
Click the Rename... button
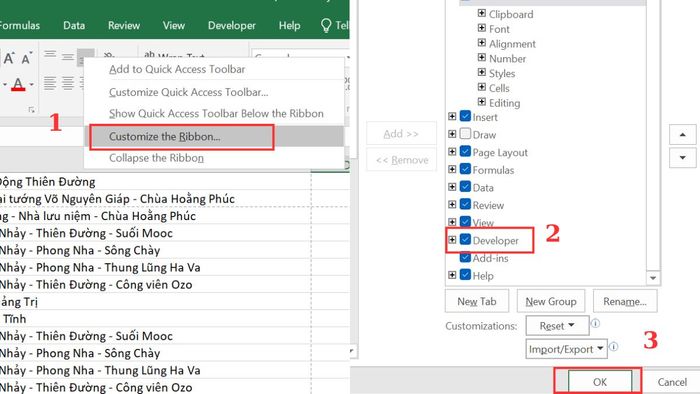point(625,301)
